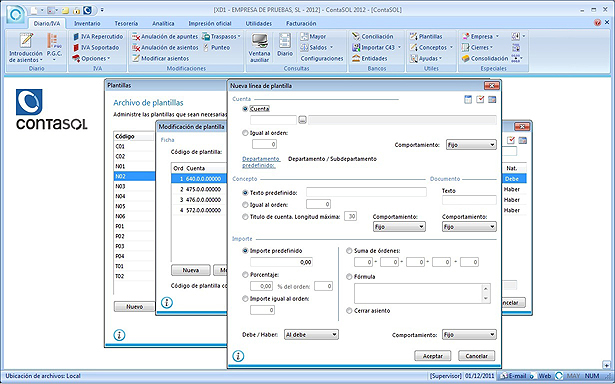Select the Porcentaje radio button
Viewport: 615px width, 384px height.
(245, 275)
